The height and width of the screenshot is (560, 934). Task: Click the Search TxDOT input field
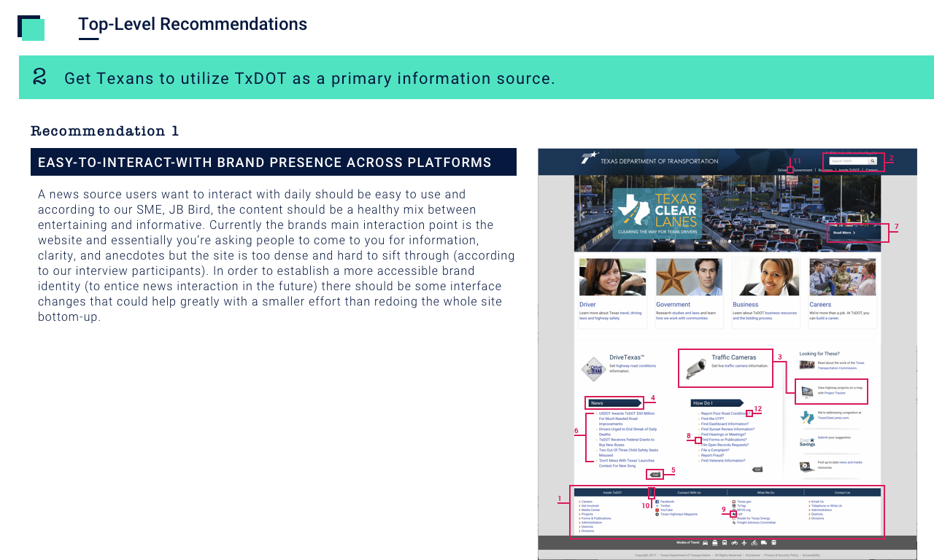coord(849,160)
